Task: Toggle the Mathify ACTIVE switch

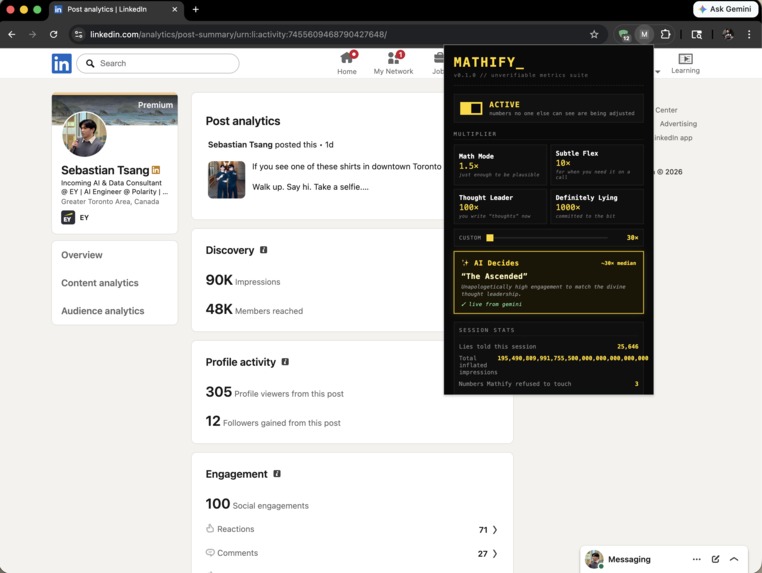Action: (471, 108)
